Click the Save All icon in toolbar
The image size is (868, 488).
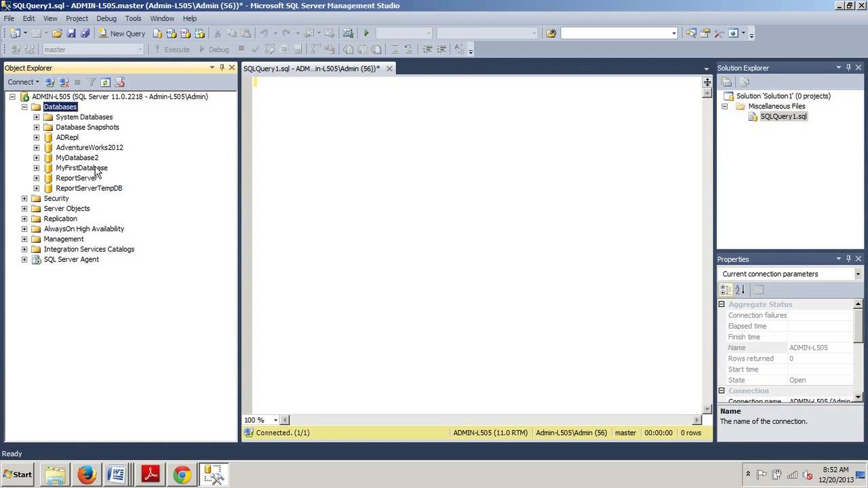click(85, 33)
